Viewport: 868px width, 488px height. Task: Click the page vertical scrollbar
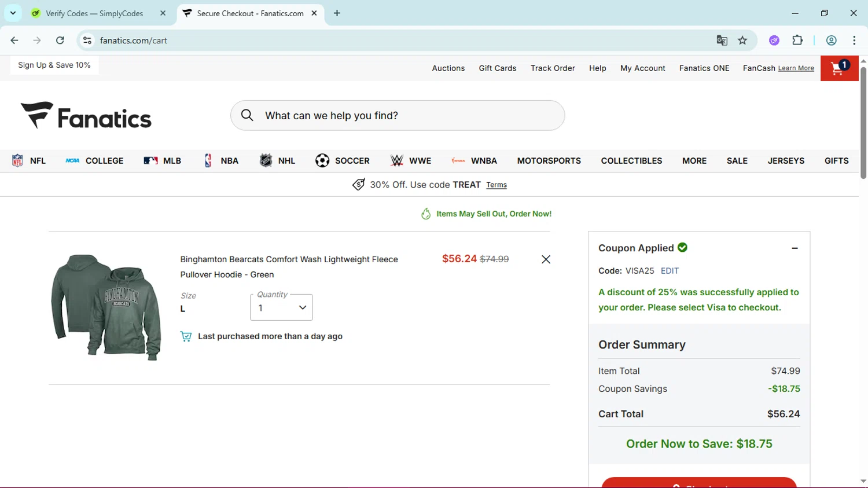(863, 123)
